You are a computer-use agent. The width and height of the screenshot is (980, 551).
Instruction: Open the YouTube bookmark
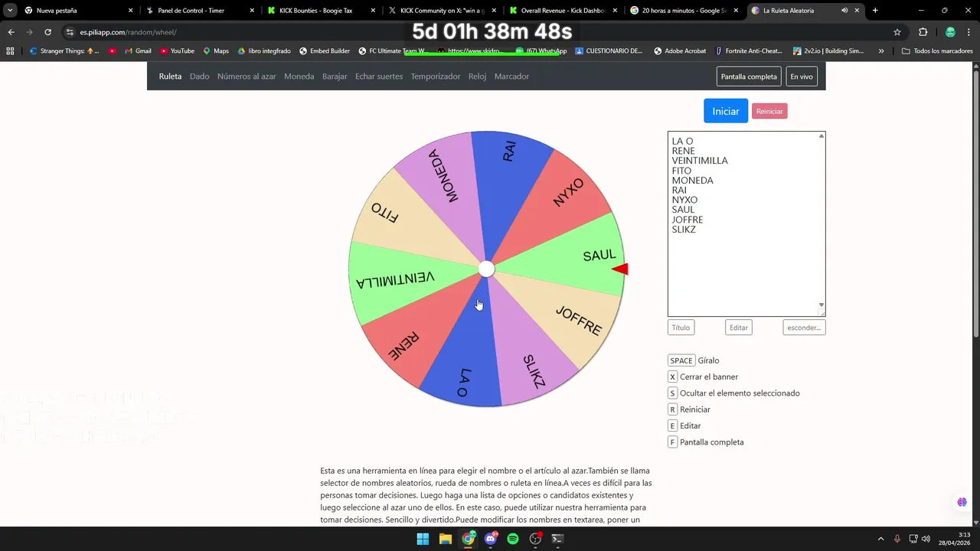177,51
